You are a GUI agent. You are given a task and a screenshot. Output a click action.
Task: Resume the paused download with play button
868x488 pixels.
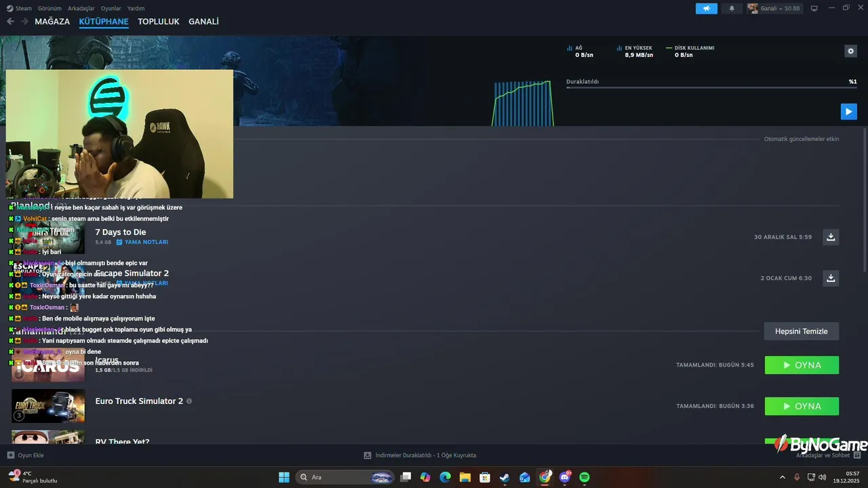pyautogui.click(x=848, y=112)
